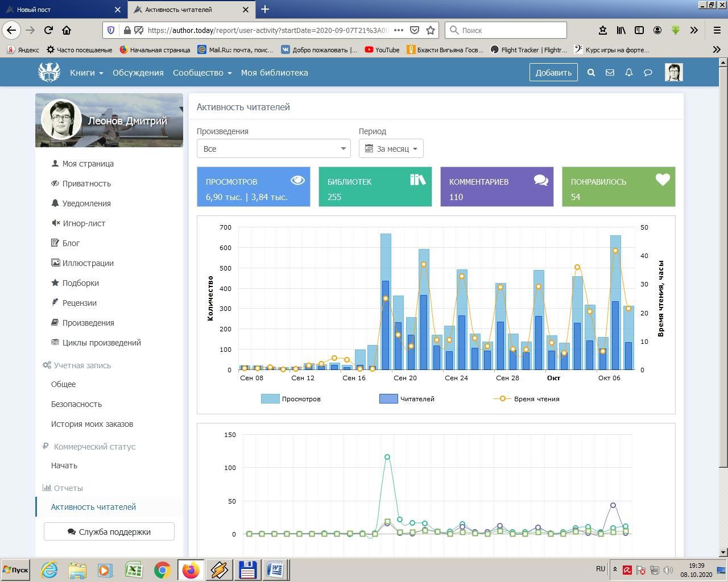
Task: Click the Служба поддержки button
Action: tap(109, 532)
